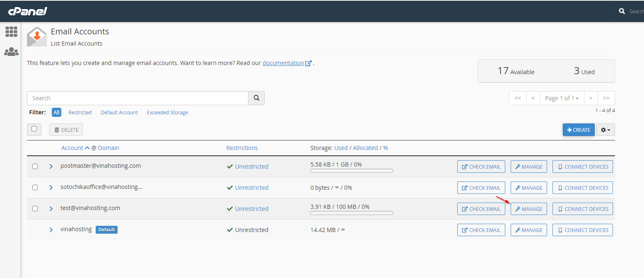This screenshot has width=644, height=278.
Task: Expand the vinahosting default account row
Action: (x=51, y=230)
